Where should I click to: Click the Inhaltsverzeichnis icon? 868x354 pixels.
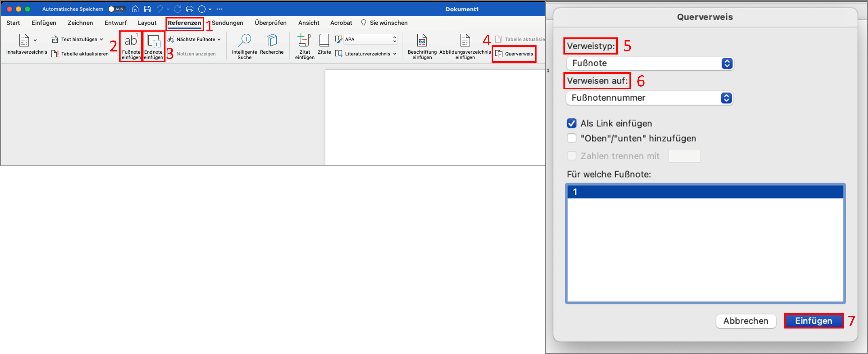pos(24,40)
